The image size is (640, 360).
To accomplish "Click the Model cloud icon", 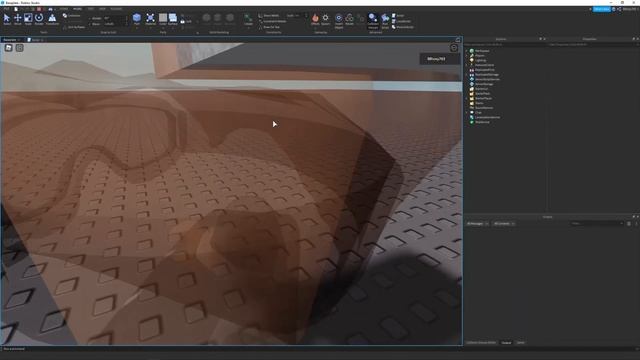I will point(349,19).
